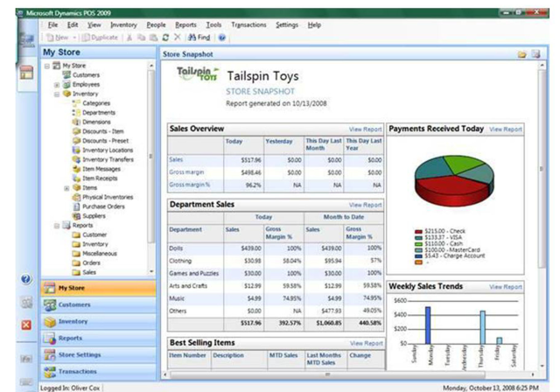This screenshot has height=392, width=560.
Task: Click the Gross margin link in Sales Overview
Action: click(x=186, y=172)
